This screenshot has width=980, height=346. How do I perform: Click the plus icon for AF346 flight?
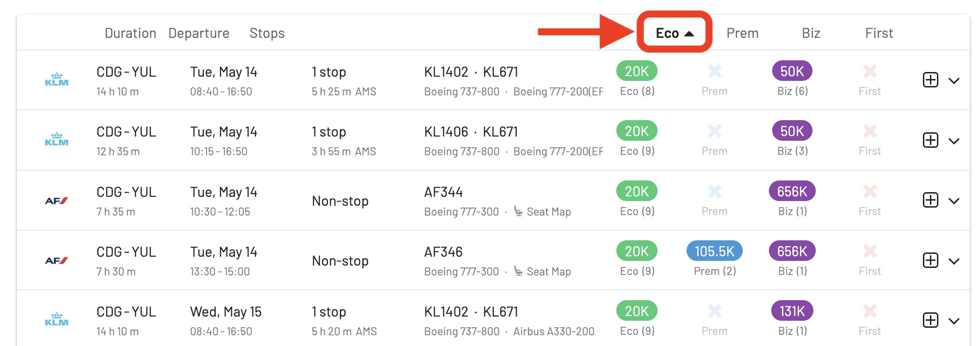930,260
